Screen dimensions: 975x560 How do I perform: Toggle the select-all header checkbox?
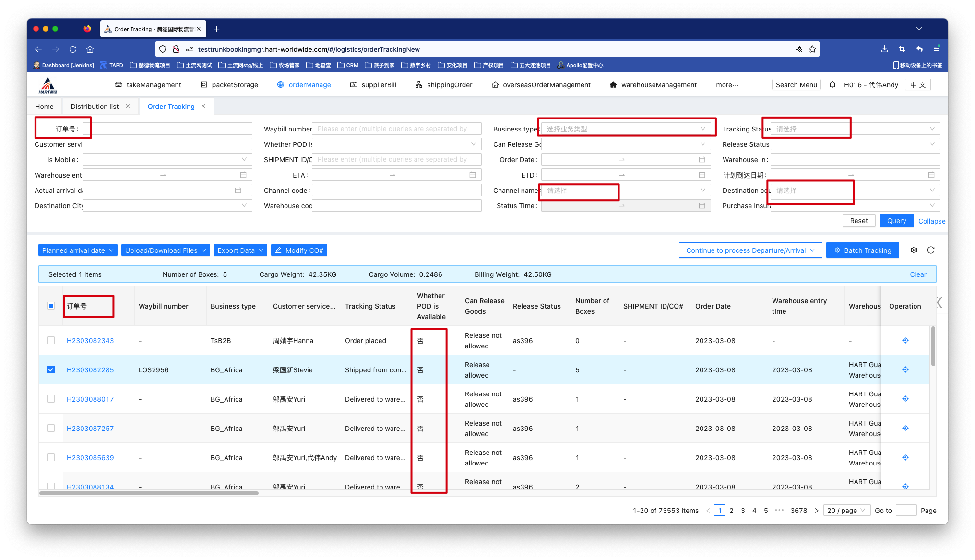pos(51,306)
